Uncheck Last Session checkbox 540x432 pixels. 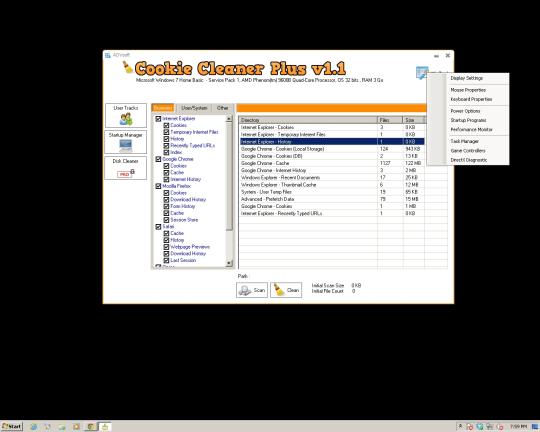(166, 260)
